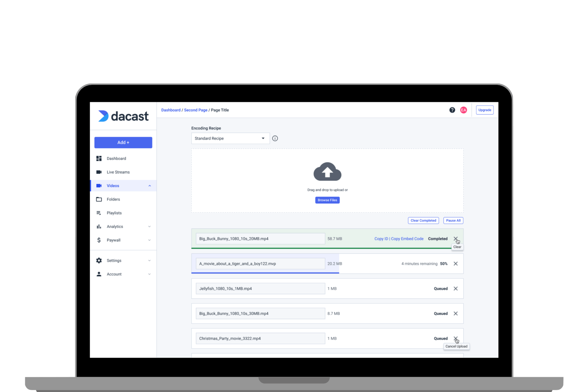This screenshot has height=392, width=588.
Task: Click the EA account avatar
Action: pos(464,110)
